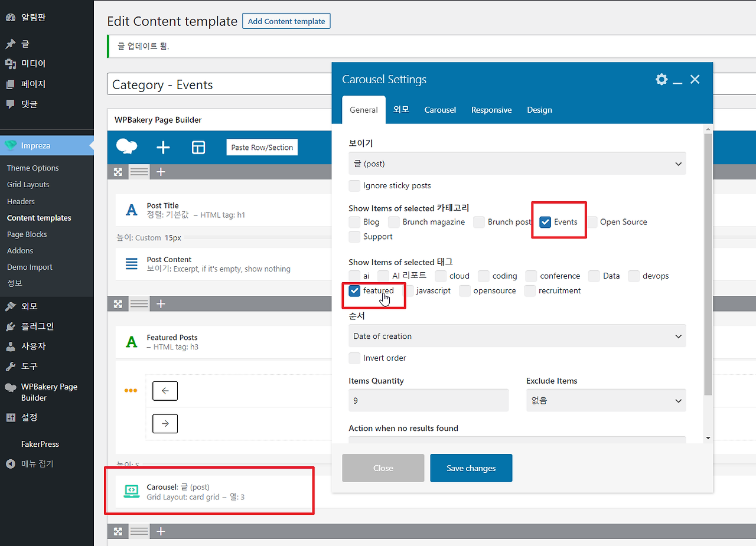Click the WPBakery cloud logo in builder toolbar
This screenshot has height=546, width=756.
pos(127,147)
